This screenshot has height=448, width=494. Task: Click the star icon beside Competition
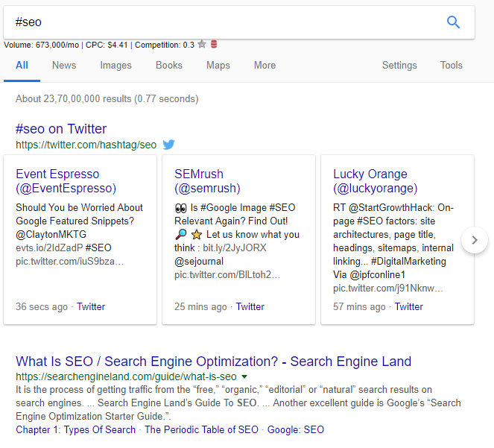[202, 45]
